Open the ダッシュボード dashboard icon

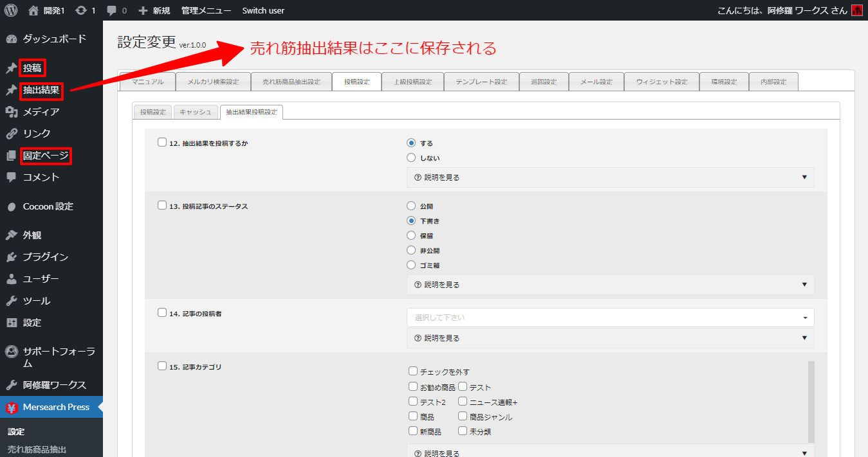coord(11,39)
